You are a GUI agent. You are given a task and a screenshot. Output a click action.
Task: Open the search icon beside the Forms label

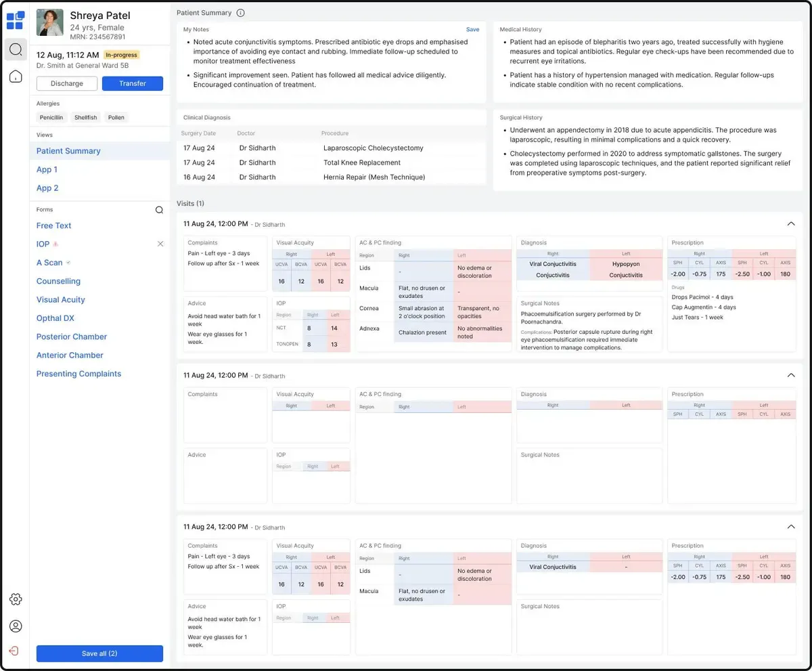tap(158, 210)
